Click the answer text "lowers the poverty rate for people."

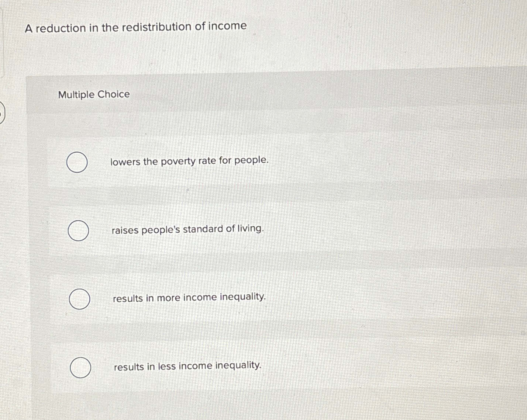pos(189,161)
